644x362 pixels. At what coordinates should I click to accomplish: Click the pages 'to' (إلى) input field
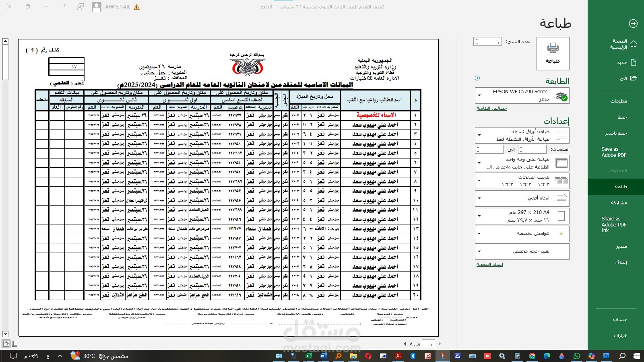492,149
